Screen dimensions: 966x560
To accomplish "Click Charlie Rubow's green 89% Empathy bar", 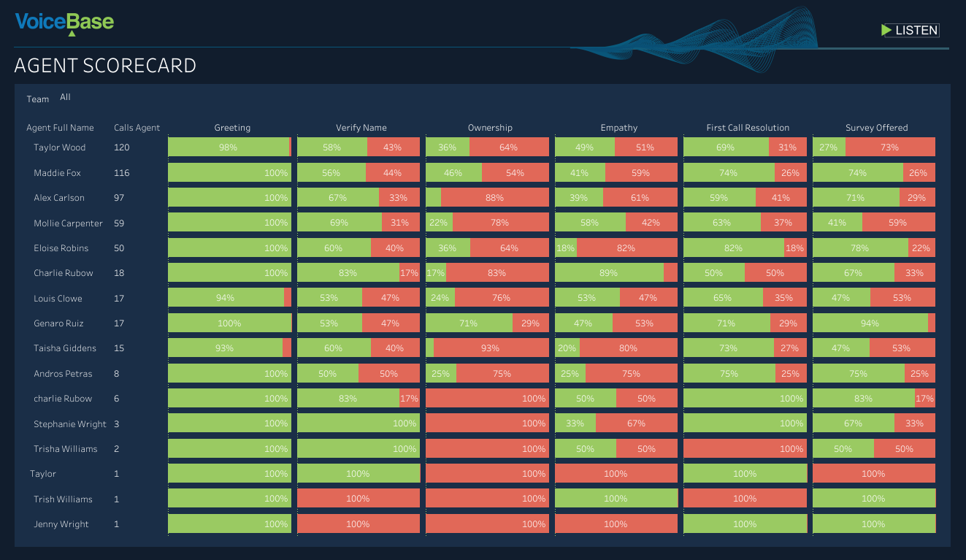I will coord(609,273).
